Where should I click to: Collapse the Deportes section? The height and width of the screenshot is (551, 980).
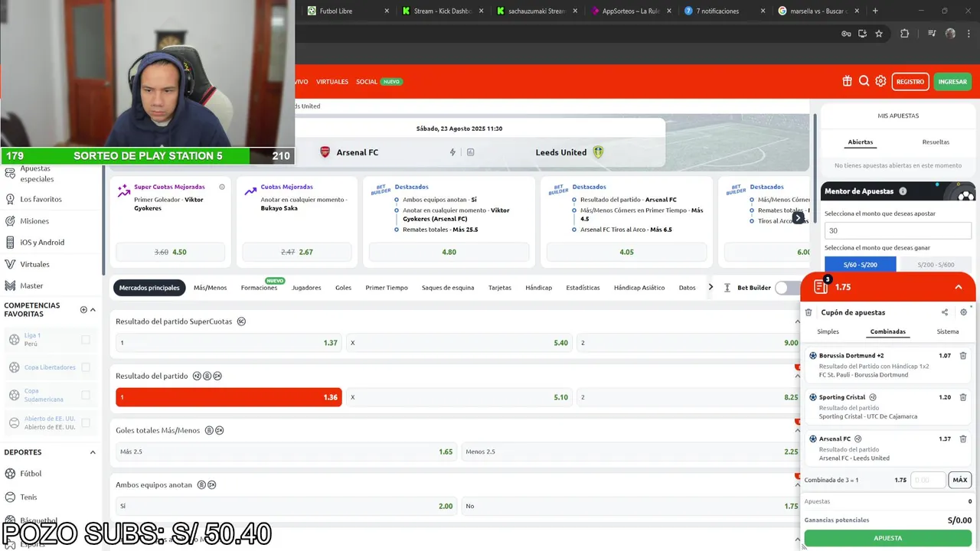coord(93,452)
